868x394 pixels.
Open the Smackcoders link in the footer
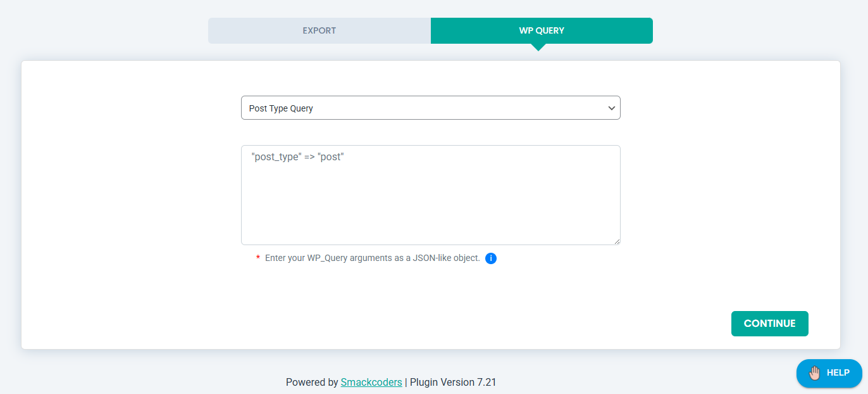click(x=371, y=382)
